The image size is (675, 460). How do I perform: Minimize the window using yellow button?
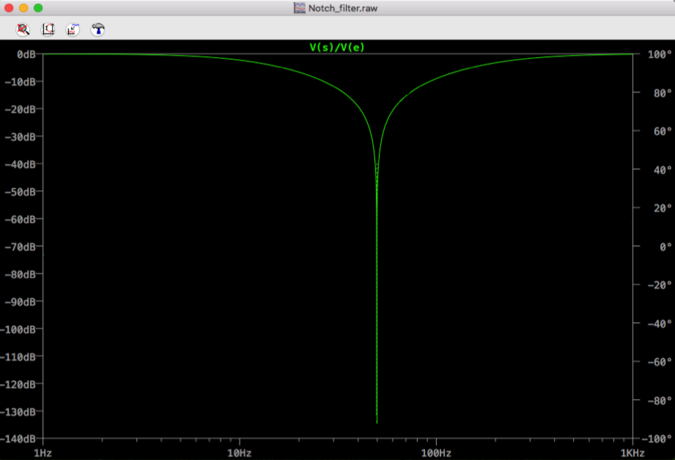24,8
